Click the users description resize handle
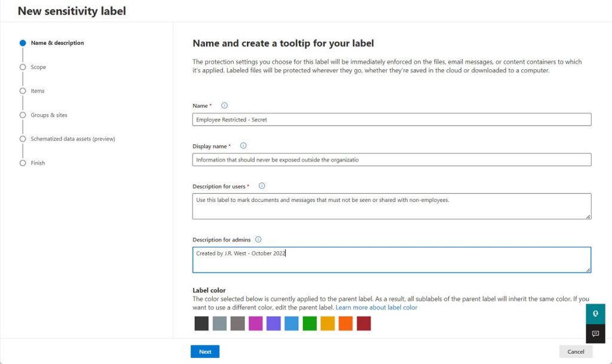This screenshot has width=612, height=364. (x=588, y=216)
